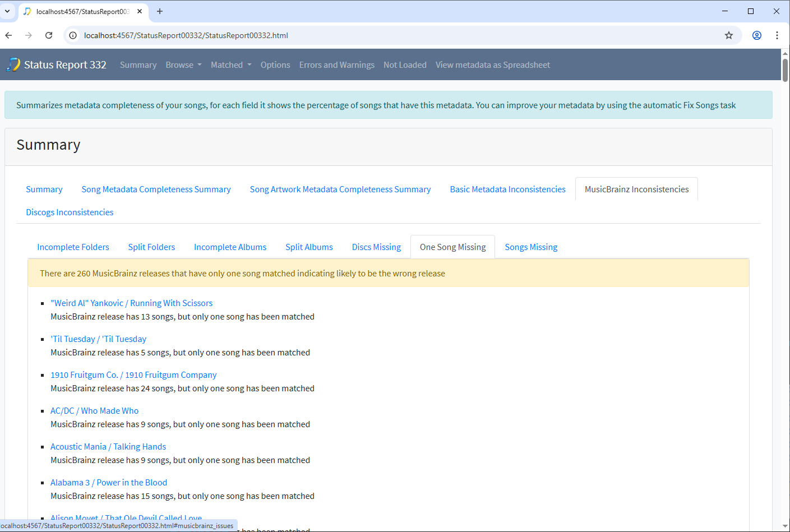Switch to Song Metadata Completeness Summary tab
790x532 pixels.
click(156, 189)
